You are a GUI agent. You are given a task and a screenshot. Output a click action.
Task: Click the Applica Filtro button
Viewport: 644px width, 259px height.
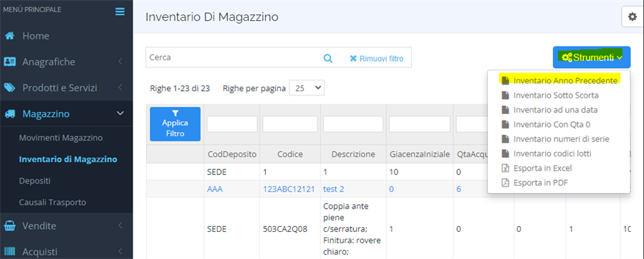point(175,123)
